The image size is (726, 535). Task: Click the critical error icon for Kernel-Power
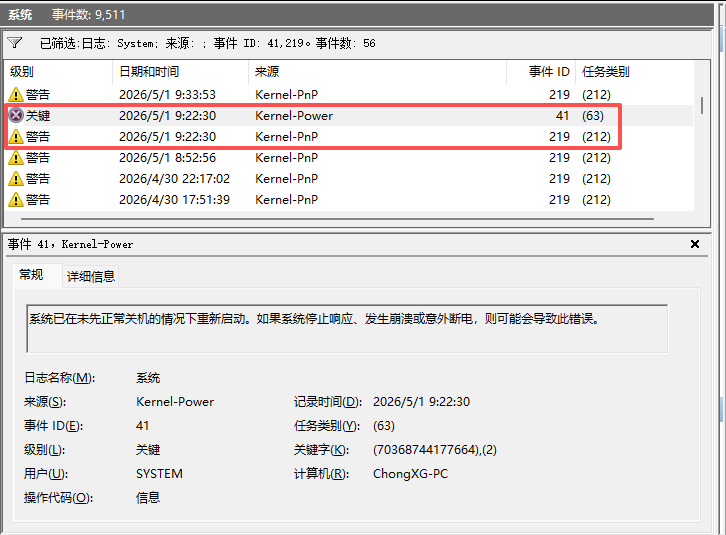pyautogui.click(x=16, y=115)
